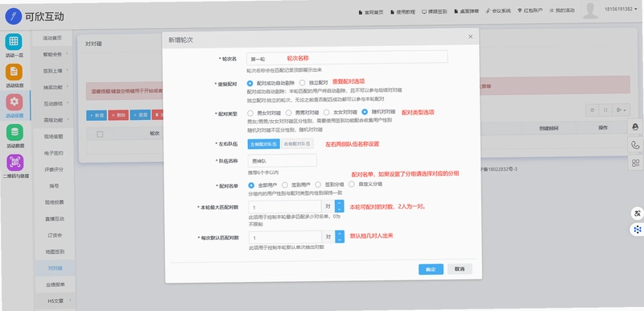
Task: Expand H5文章 submenu
Action: click(x=55, y=301)
